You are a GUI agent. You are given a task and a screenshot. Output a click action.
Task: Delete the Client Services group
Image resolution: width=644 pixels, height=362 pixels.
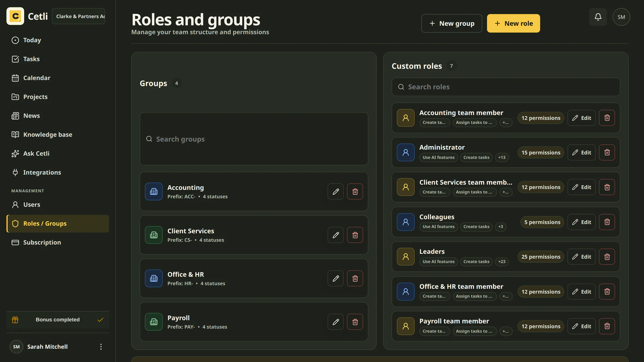355,235
